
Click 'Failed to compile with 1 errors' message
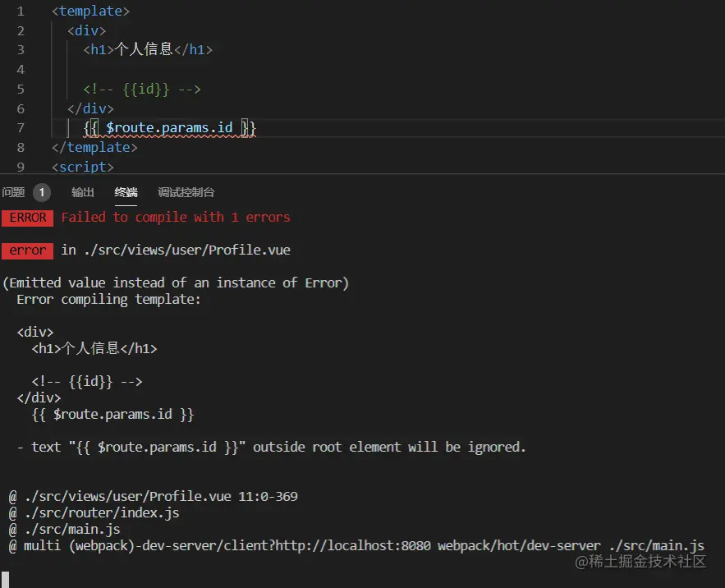[176, 217]
